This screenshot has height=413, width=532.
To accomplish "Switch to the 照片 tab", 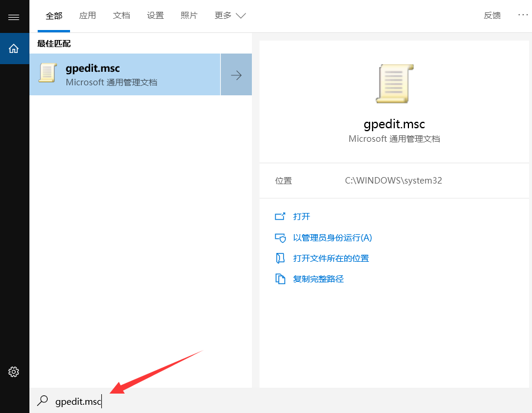I will (189, 16).
